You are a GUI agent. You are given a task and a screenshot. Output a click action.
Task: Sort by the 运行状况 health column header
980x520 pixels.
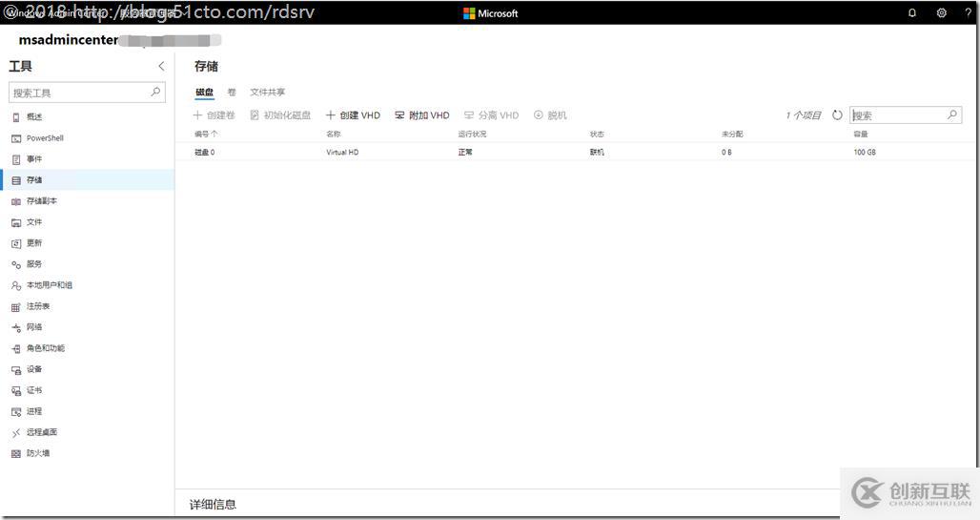[x=472, y=134]
